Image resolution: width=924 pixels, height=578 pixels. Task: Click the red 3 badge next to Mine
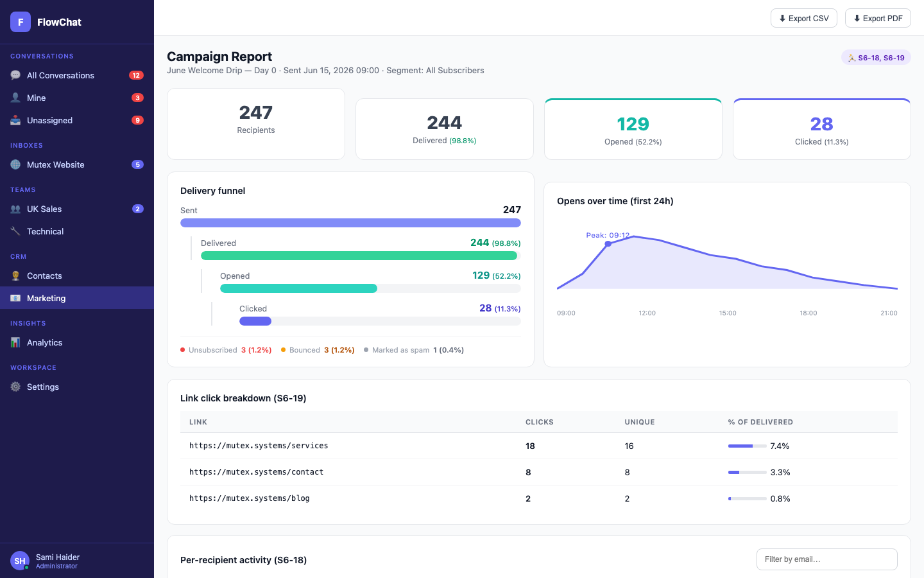[137, 98]
